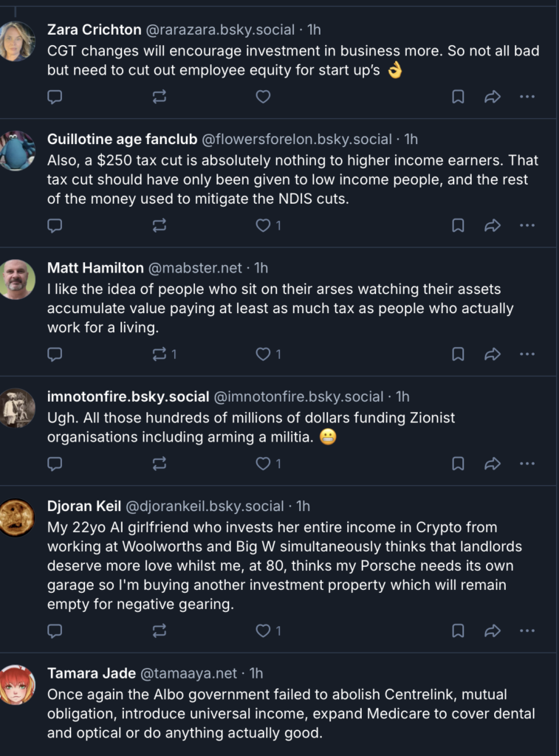Screen dimensions: 559x756
Task: Open Tamara Jade's profile name link
Action: point(91,673)
